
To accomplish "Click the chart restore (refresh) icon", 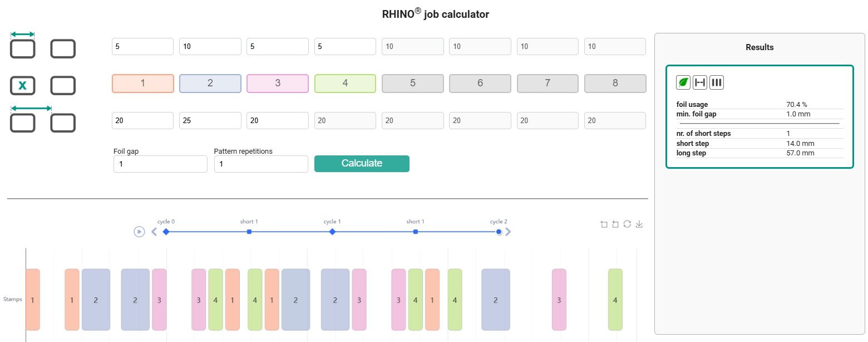I will coord(627,224).
